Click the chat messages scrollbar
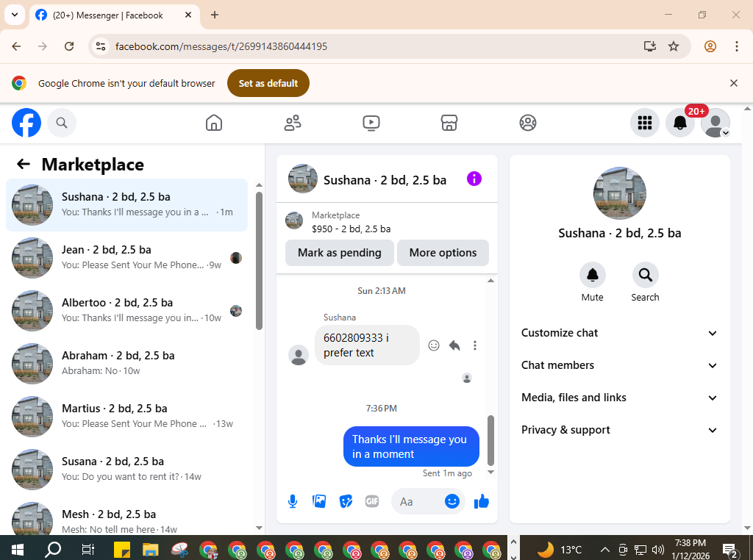The image size is (753, 560). (x=490, y=440)
